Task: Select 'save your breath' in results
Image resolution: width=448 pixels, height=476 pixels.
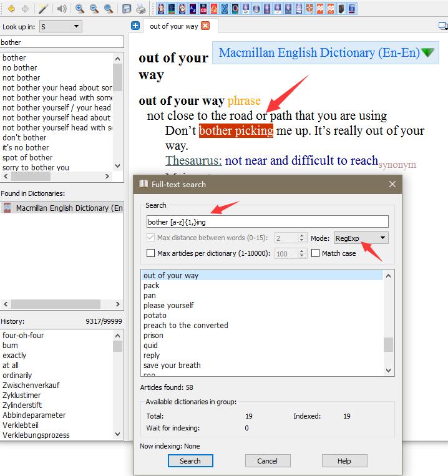Action: coord(172,365)
